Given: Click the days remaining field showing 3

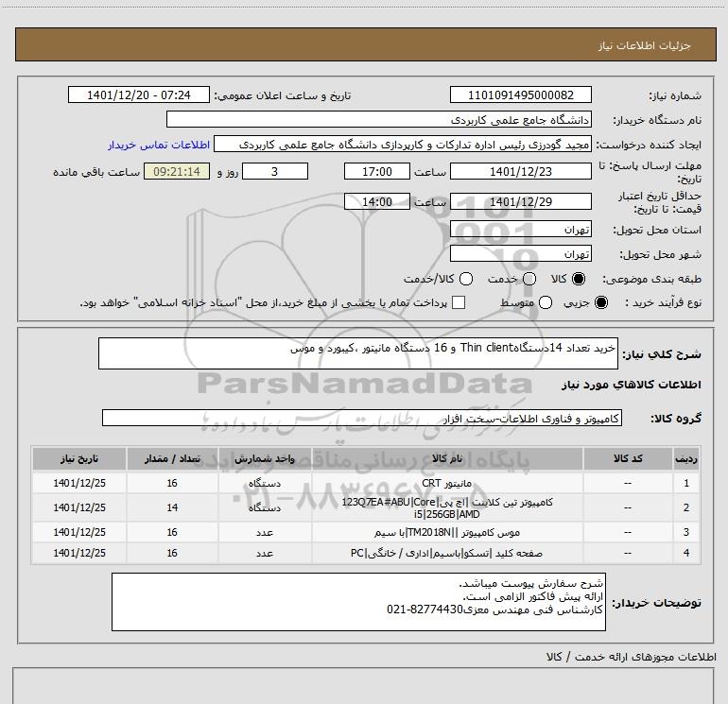Looking at the screenshot, I should 275,171.
